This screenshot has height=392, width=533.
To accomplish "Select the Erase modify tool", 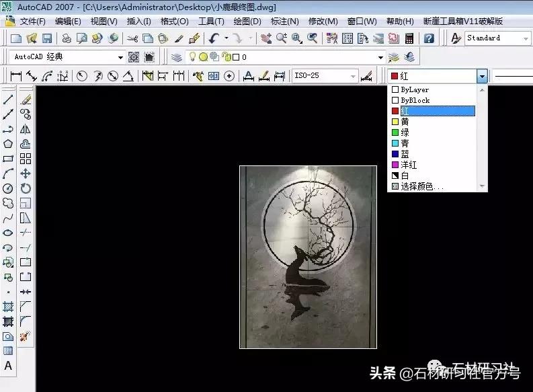I will 26,100.
